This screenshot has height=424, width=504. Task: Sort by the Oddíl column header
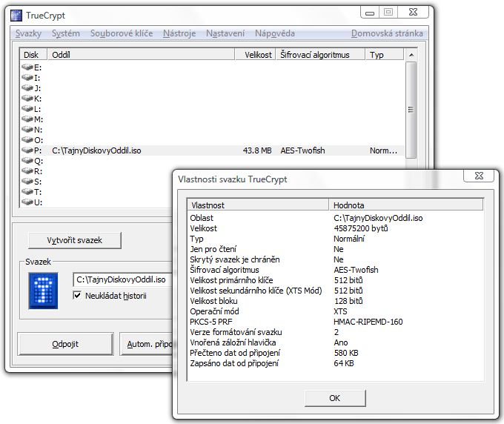point(141,55)
